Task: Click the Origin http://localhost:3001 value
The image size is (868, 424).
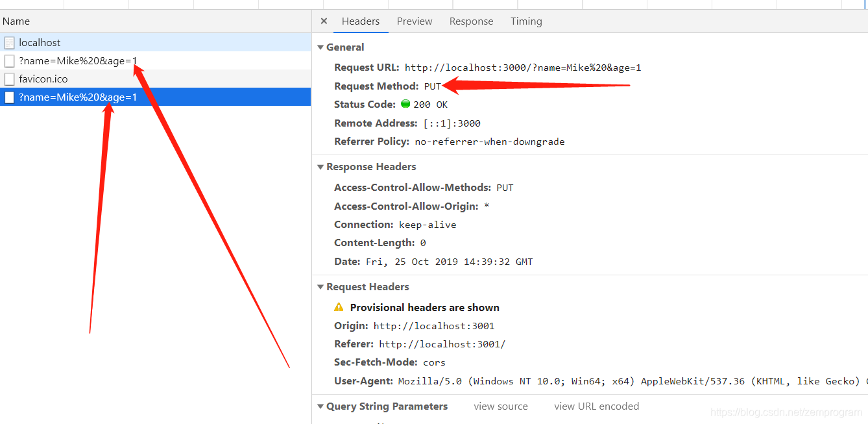Action: 434,326
